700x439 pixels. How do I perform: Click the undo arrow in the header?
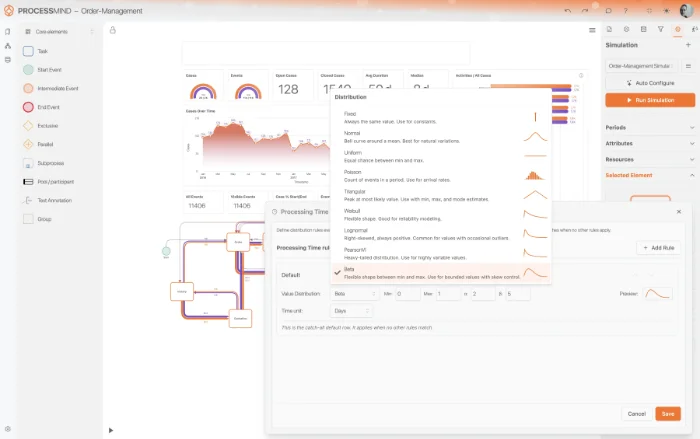(x=569, y=10)
